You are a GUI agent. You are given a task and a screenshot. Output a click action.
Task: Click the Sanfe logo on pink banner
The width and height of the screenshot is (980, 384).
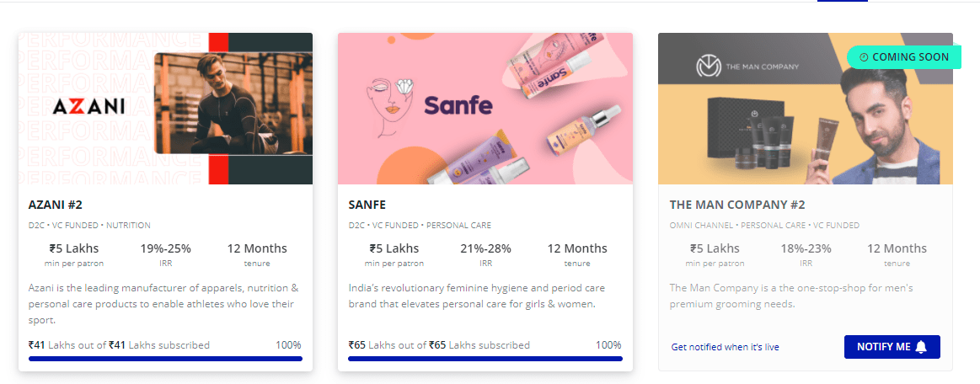click(458, 105)
